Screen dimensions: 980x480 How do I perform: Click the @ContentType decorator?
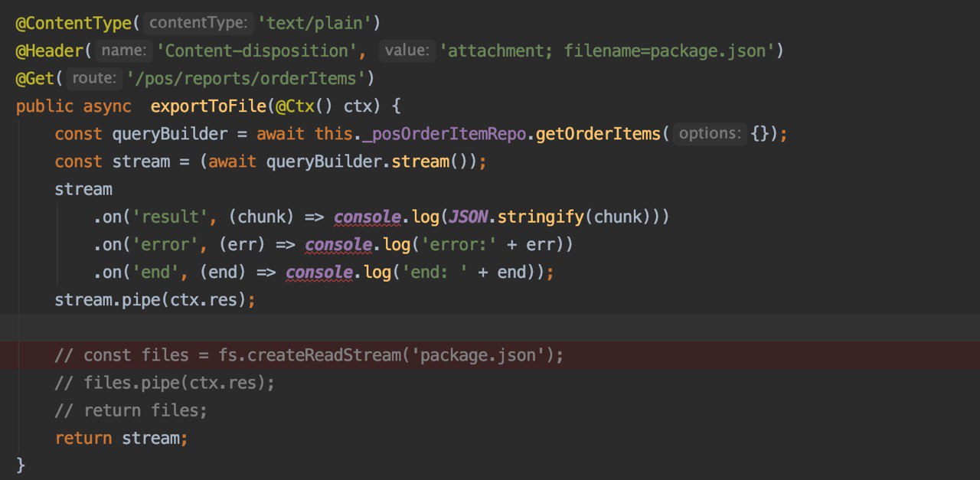click(73, 23)
